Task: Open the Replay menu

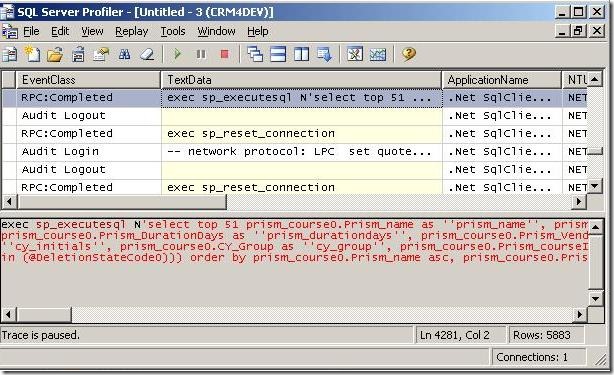Action: tap(132, 31)
